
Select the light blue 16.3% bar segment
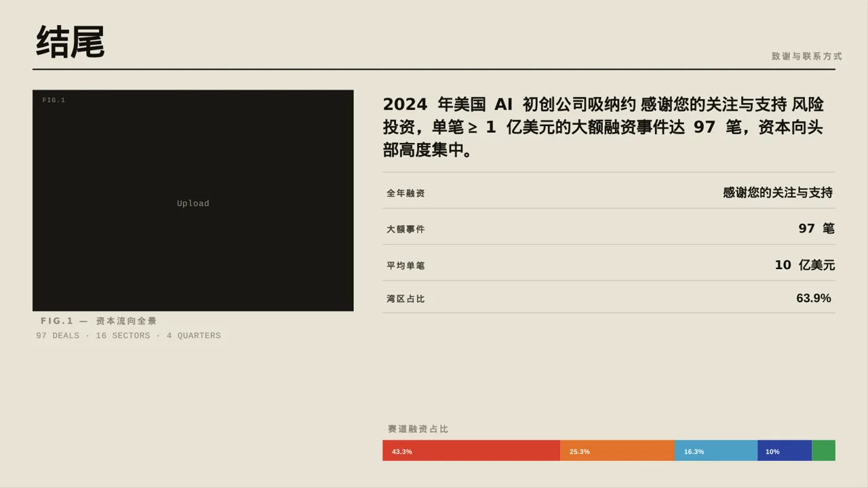[716, 451]
